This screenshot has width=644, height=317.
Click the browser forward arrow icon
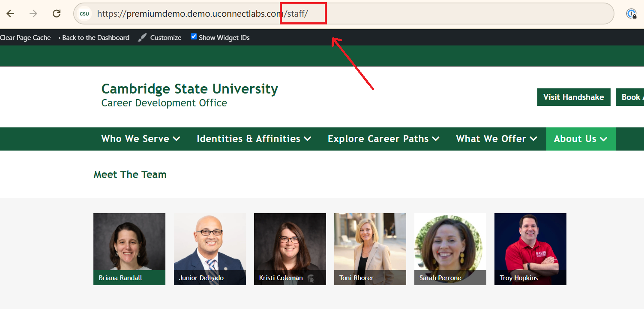pyautogui.click(x=33, y=14)
